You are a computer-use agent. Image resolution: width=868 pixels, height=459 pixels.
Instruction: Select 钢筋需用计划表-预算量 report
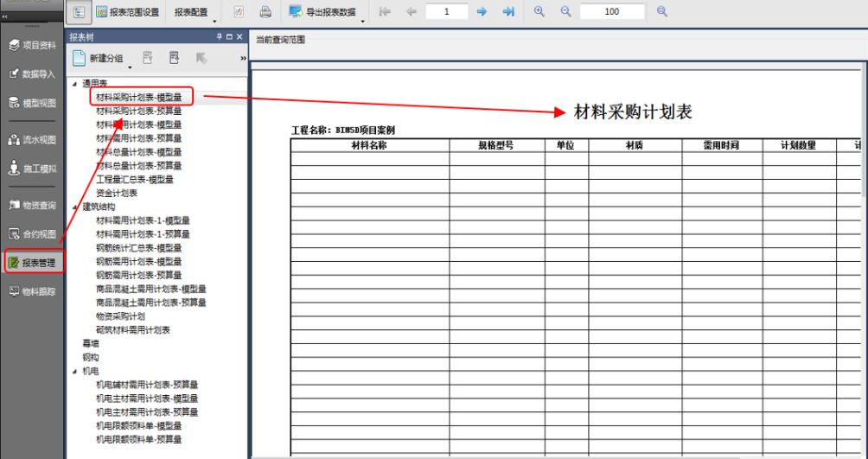[x=138, y=275]
